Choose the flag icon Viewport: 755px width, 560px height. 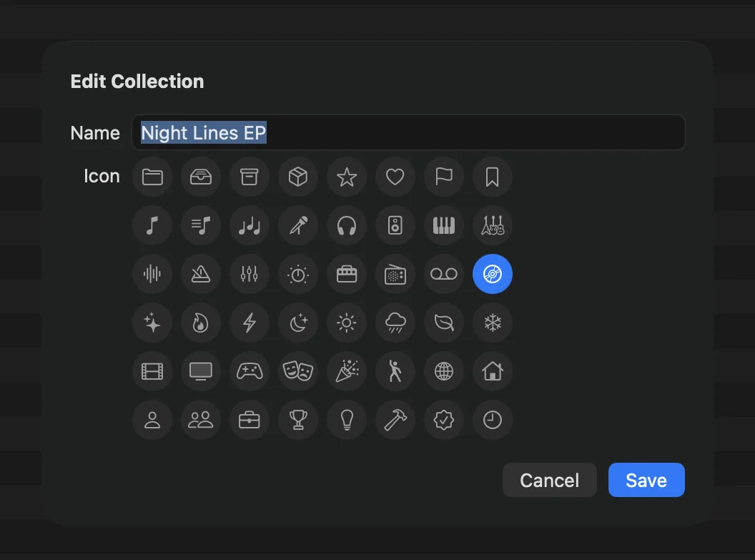point(444,177)
